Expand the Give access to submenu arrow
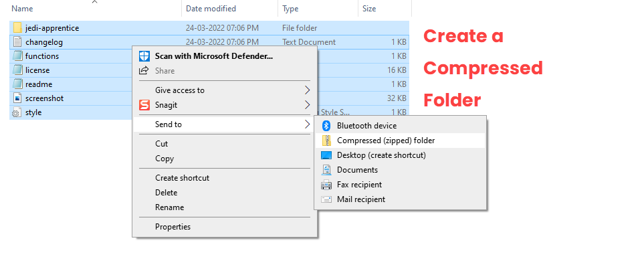The width and height of the screenshot is (644, 275). pos(307,90)
